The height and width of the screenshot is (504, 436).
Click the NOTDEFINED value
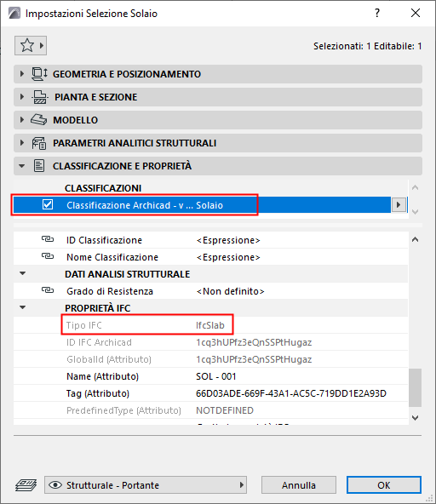[x=225, y=410]
